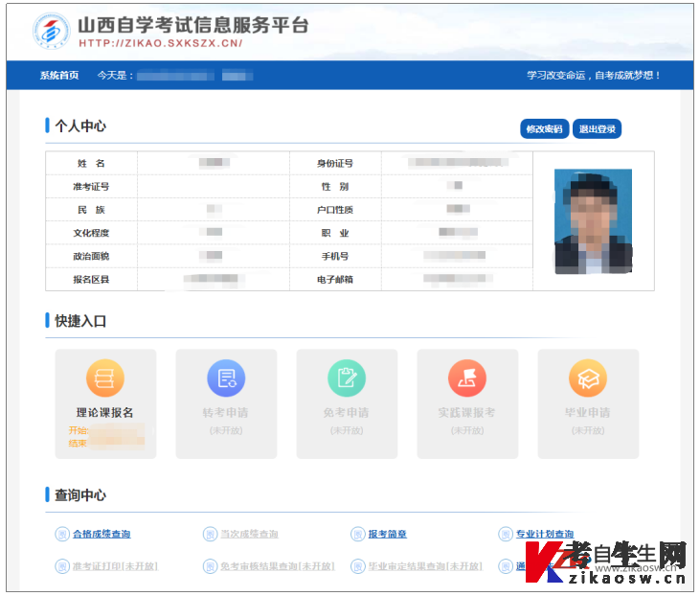Go to 系统首页 in the navigation bar

[59, 75]
